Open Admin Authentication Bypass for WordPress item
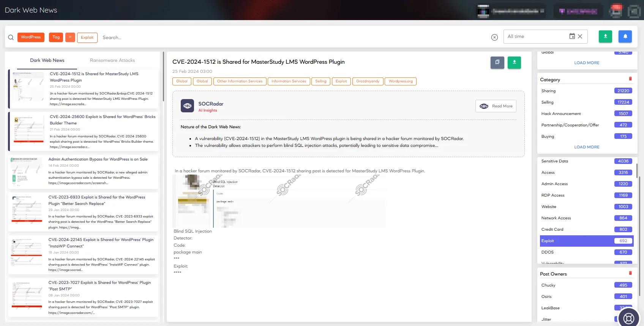The image size is (644, 326). (83, 172)
